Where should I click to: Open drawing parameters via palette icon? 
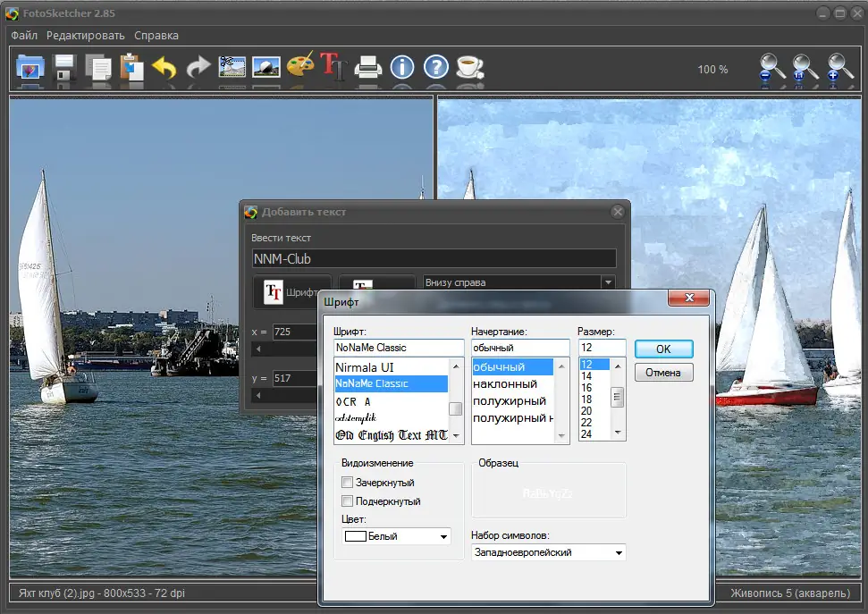pos(300,67)
